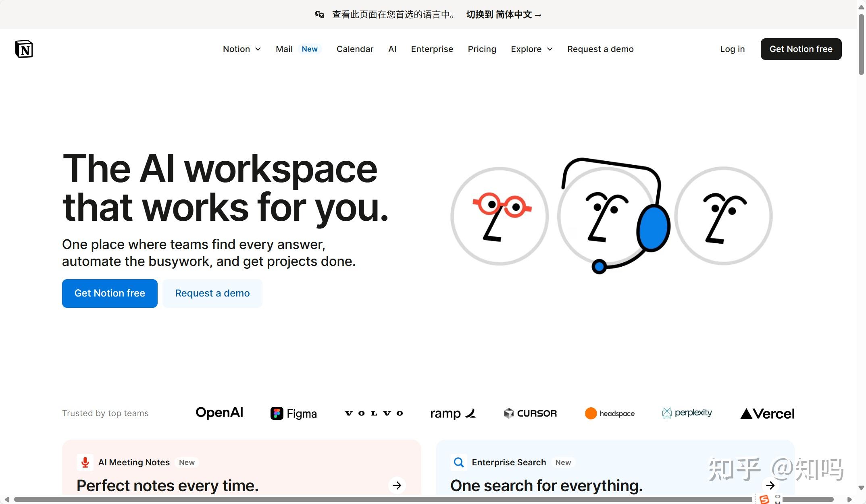Click the Log in link
The width and height of the screenshot is (866, 504).
point(732,49)
